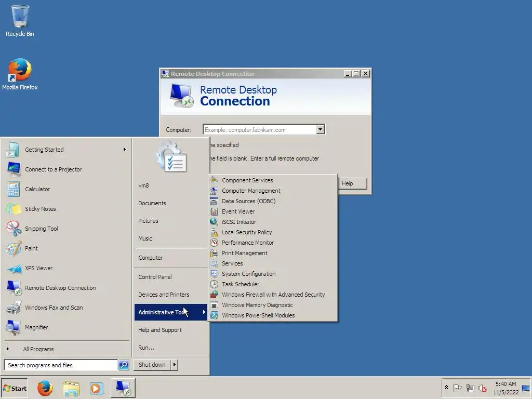532x399 pixels.
Task: Open the Sticky Notes icon
Action: click(x=14, y=209)
